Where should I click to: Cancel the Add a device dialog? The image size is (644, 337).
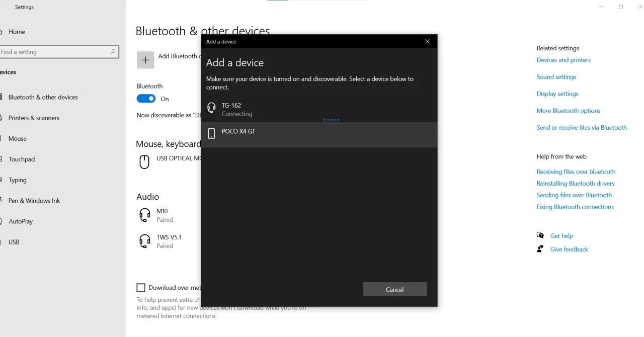(395, 289)
